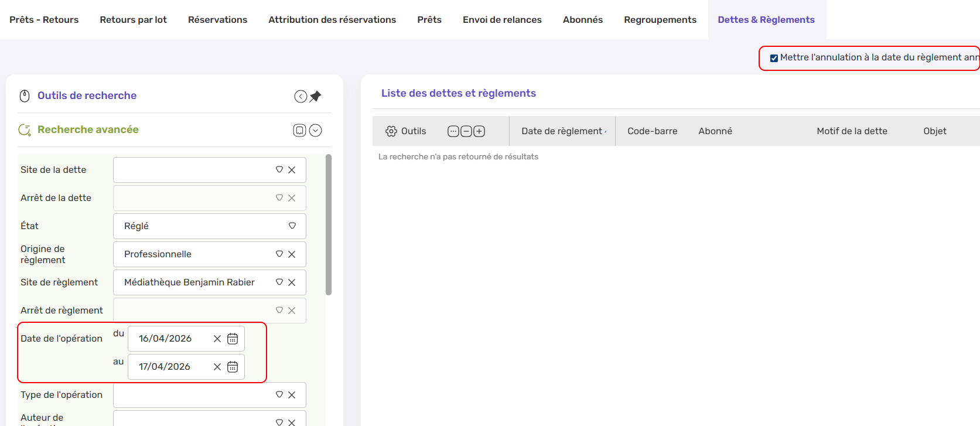The width and height of the screenshot is (980, 426).
Task: Select the Dettes & Règlements tab
Action: [x=766, y=20]
